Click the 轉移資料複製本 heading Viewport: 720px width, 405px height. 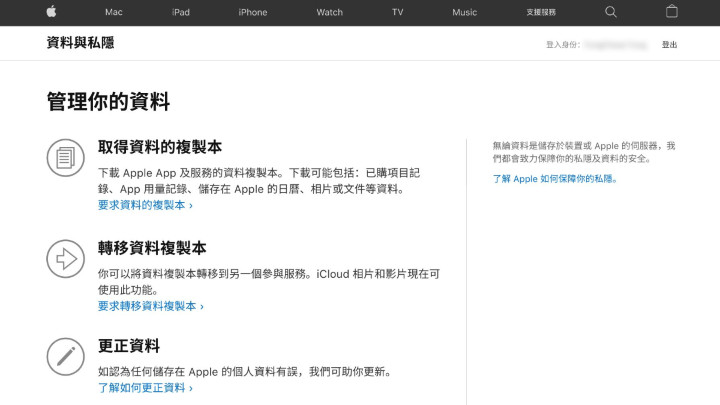point(152,248)
